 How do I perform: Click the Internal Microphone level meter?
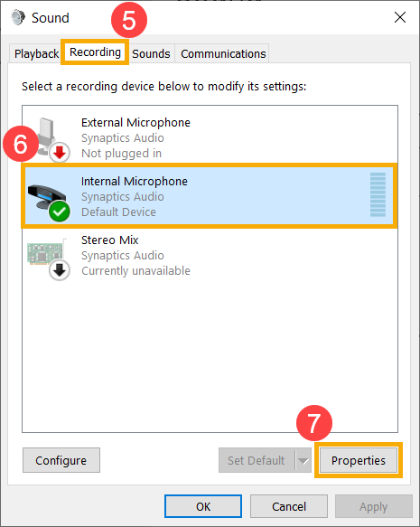[378, 195]
